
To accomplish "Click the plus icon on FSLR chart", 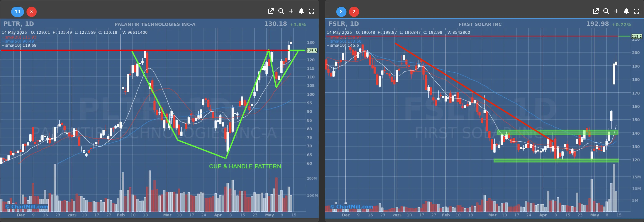I will coord(616,11).
